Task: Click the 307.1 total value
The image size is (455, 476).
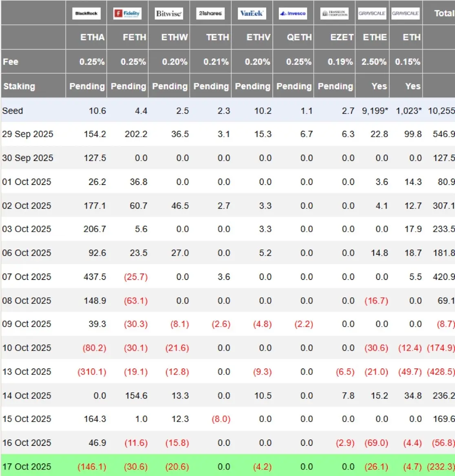Action: pos(444,205)
